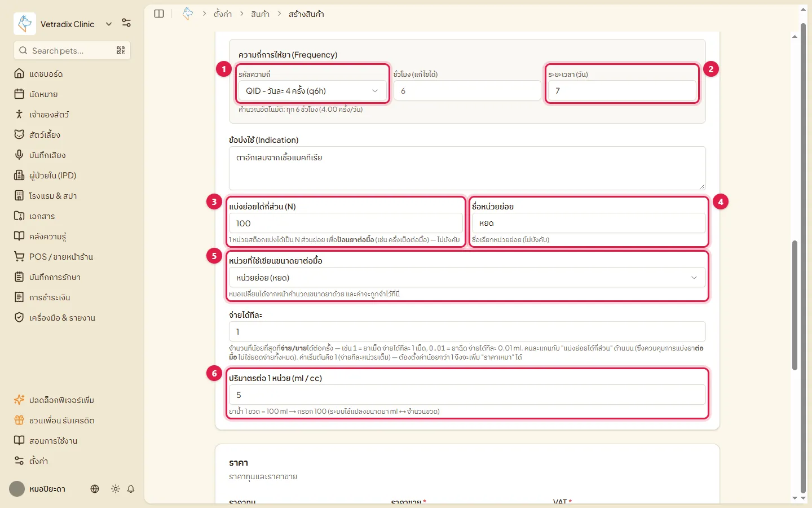Click the ชั่วโมง (แก้ไขได้) hours field
The width and height of the screenshot is (812, 508).
pos(467,91)
